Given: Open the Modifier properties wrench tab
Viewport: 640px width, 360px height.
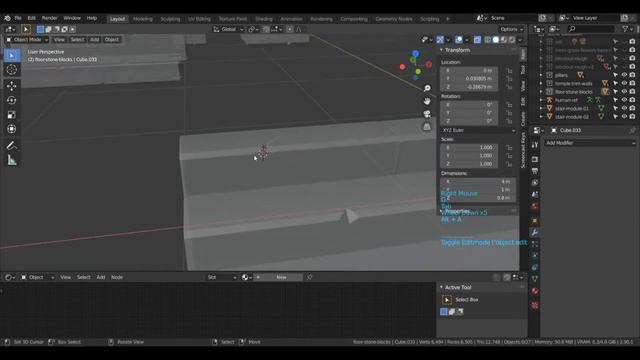Looking at the screenshot, I should (x=535, y=232).
